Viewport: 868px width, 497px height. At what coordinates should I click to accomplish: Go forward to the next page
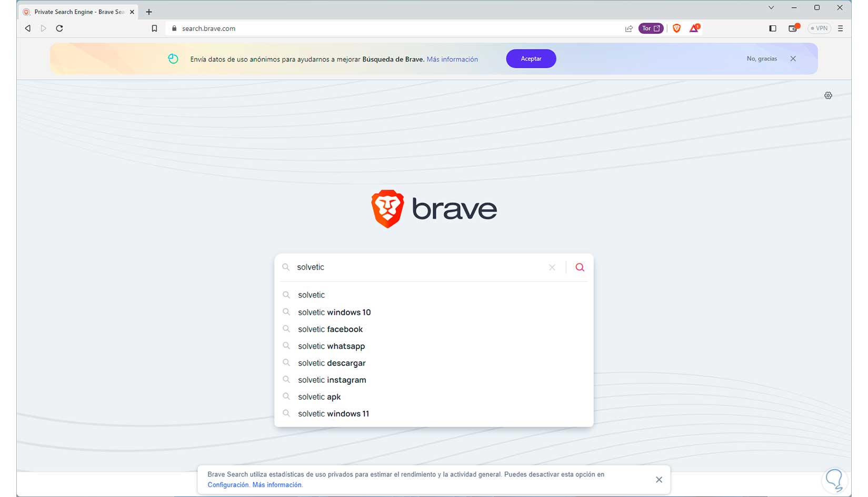(x=44, y=28)
